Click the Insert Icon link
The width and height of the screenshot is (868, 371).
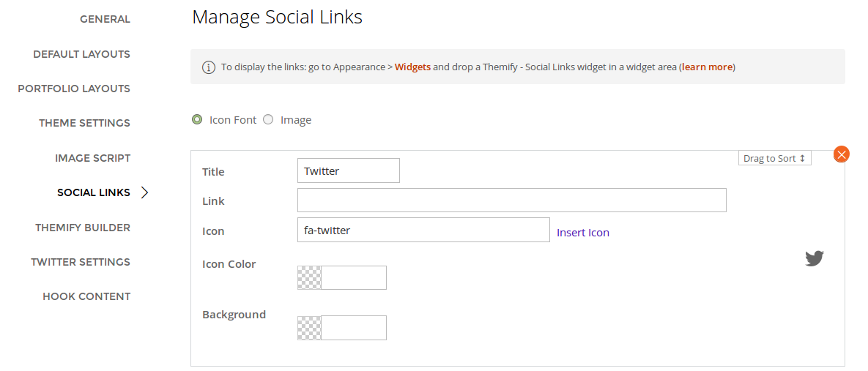click(583, 233)
